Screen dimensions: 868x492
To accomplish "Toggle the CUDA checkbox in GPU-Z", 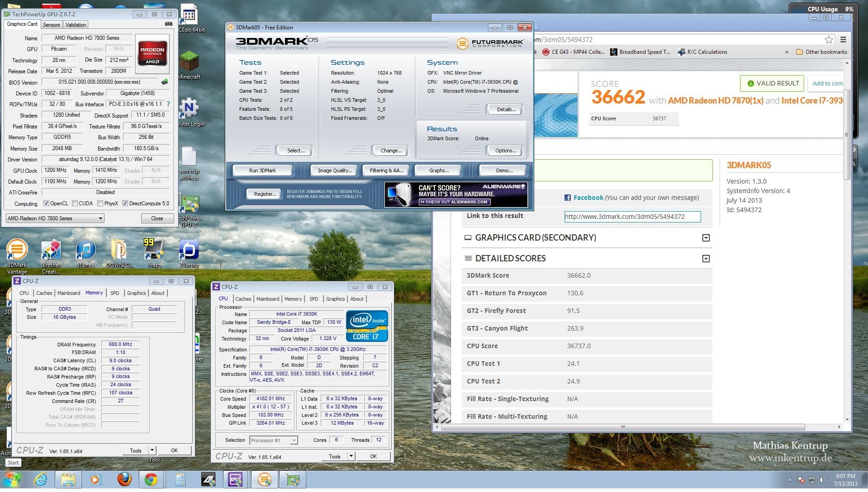I will [75, 203].
